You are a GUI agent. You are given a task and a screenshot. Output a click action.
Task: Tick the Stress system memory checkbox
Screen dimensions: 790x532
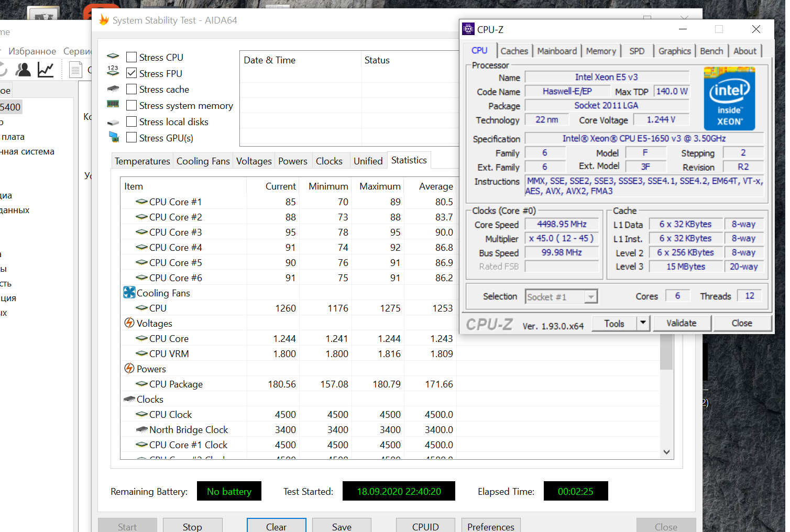tap(131, 106)
